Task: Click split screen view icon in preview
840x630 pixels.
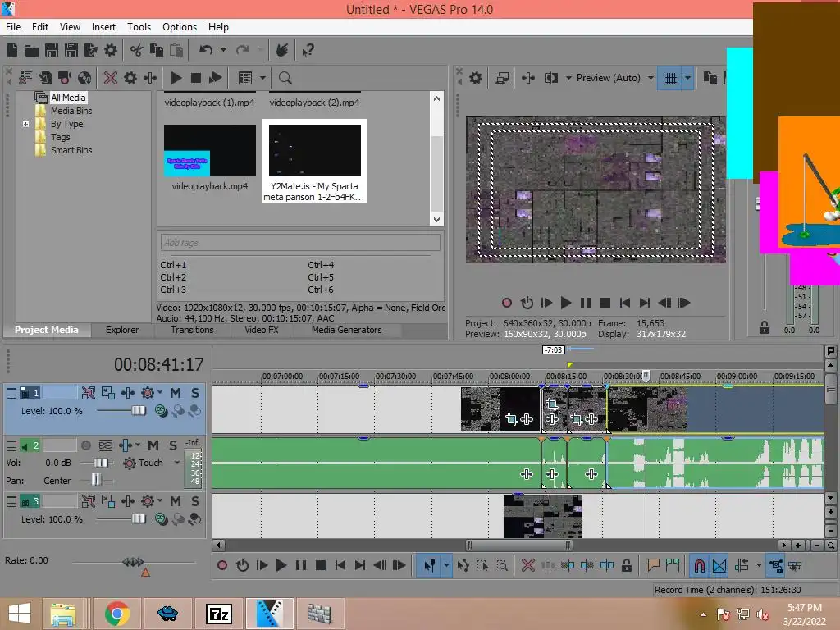Action: [550, 78]
